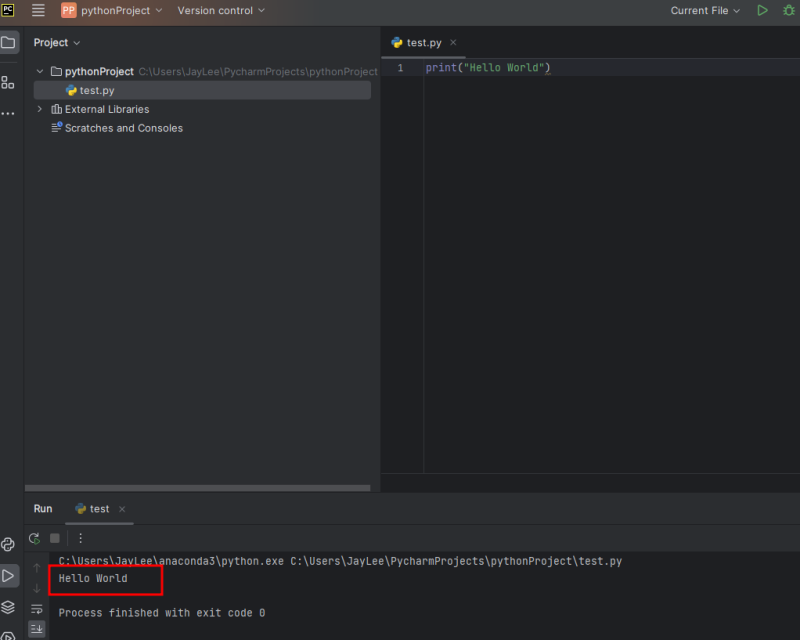Select the Python Console icon in left sidebar

[8, 545]
